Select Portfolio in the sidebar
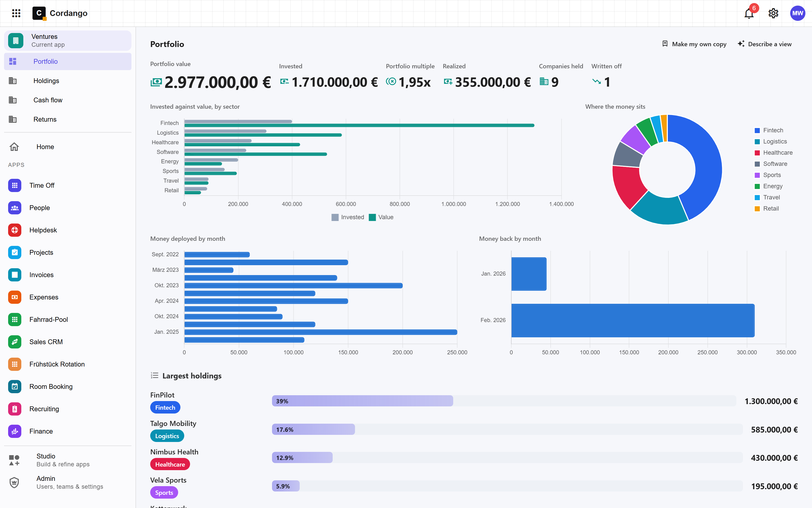The image size is (812, 508). click(x=68, y=61)
